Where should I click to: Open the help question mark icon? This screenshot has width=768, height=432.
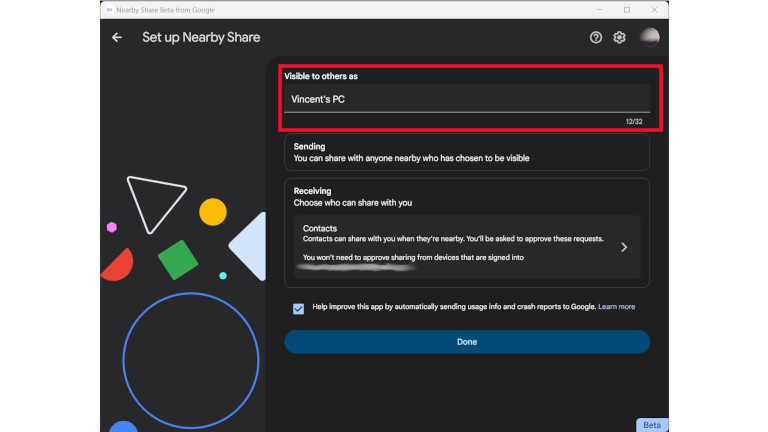pyautogui.click(x=596, y=38)
